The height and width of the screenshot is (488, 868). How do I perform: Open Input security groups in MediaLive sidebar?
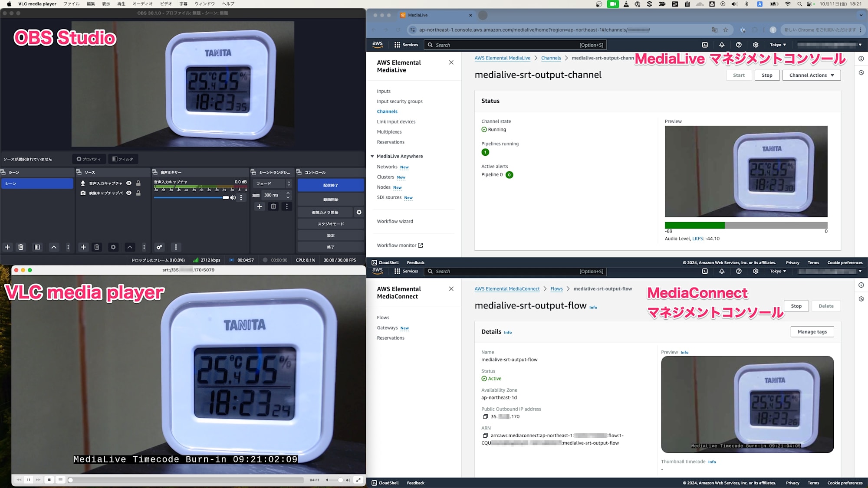(400, 102)
